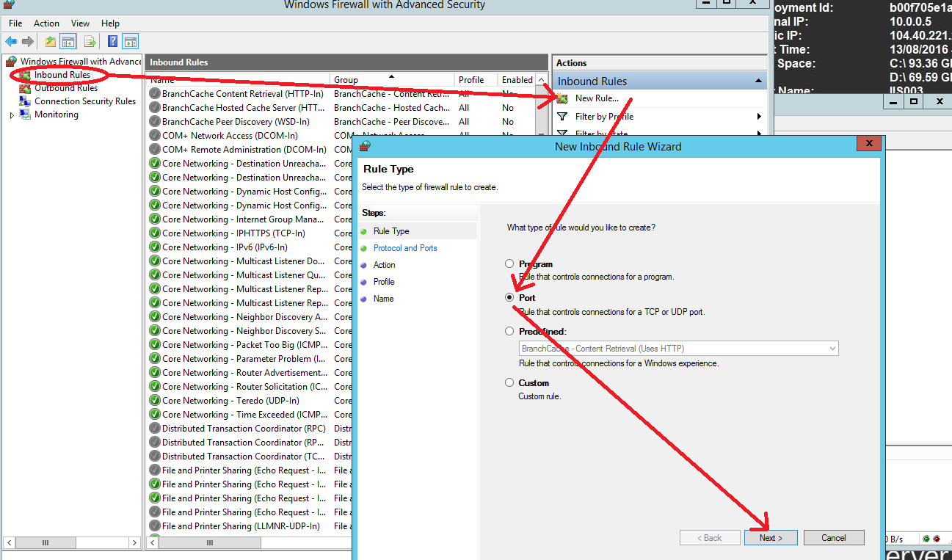Click Filter by Profile action
Viewport: 952px width, 560px height.
coord(604,117)
